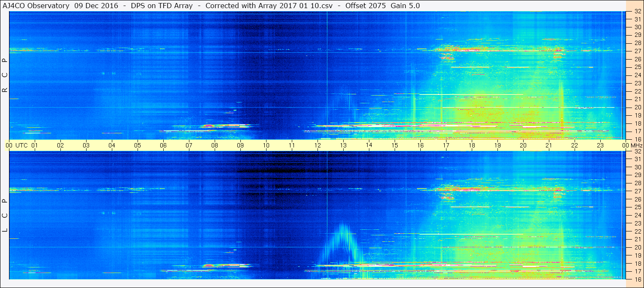Click the 24 MHz label on LCP scale

click(x=637, y=215)
